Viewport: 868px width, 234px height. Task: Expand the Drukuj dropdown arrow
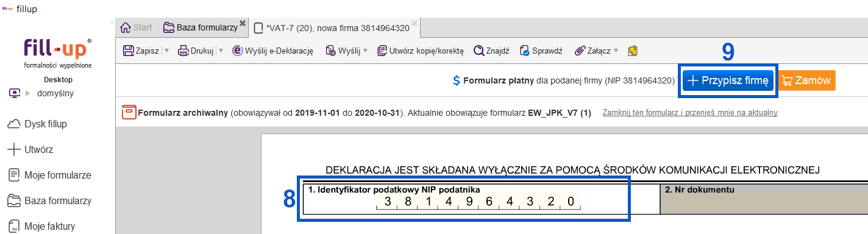(221, 51)
